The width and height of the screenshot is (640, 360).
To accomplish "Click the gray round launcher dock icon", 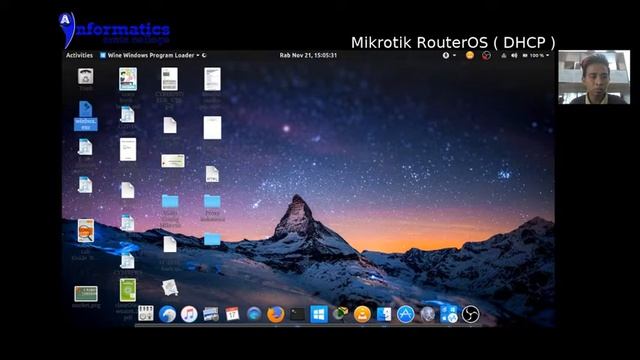I will [427, 314].
